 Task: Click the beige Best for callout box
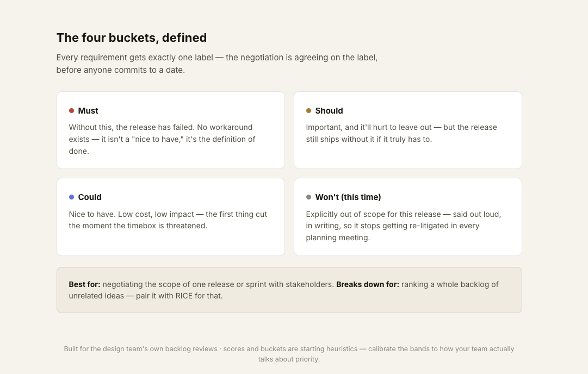click(289, 290)
